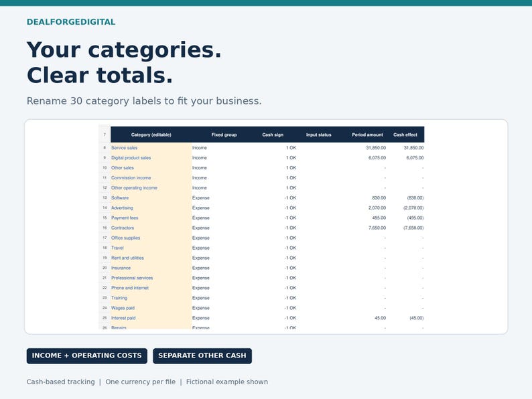Select row number 13 header

105,197
